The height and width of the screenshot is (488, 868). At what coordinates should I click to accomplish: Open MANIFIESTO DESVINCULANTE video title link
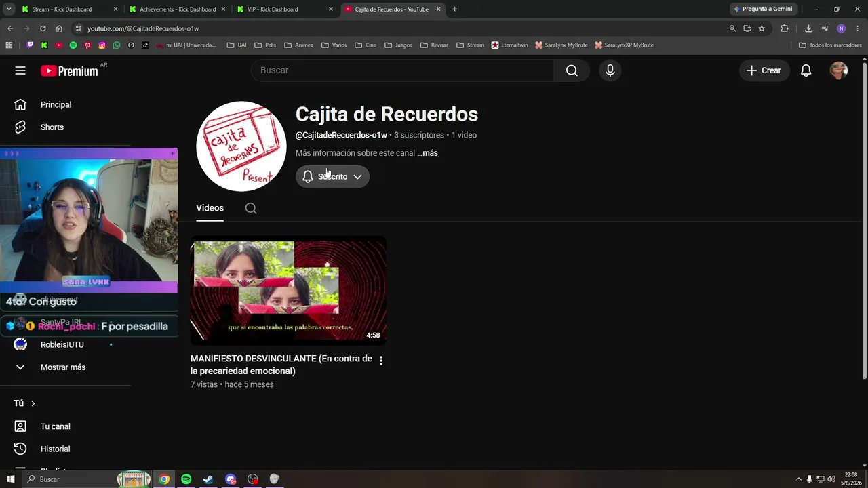point(281,365)
